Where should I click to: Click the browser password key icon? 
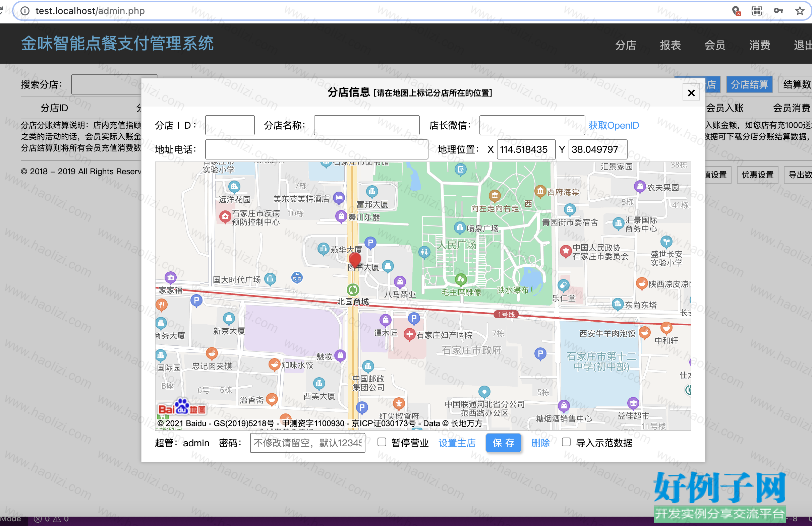(x=778, y=11)
